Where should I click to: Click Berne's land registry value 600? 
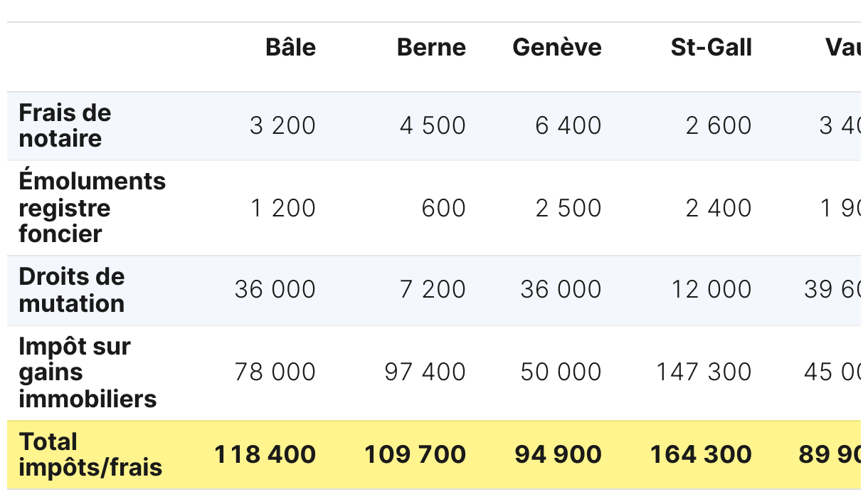pyautogui.click(x=443, y=208)
